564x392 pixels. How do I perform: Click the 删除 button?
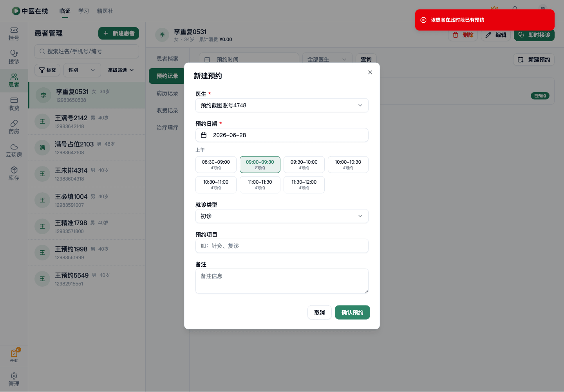click(x=463, y=35)
